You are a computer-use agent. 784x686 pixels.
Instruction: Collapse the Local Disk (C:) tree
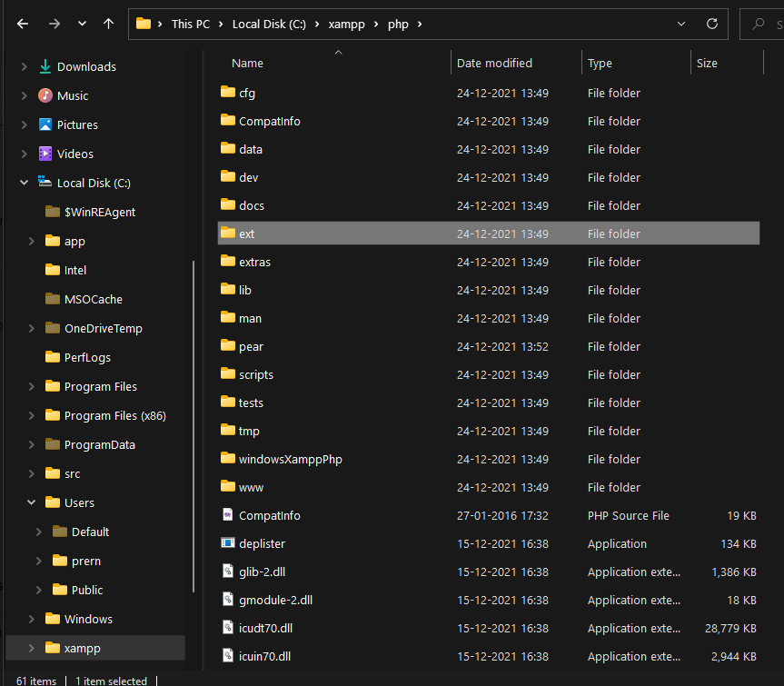point(22,183)
